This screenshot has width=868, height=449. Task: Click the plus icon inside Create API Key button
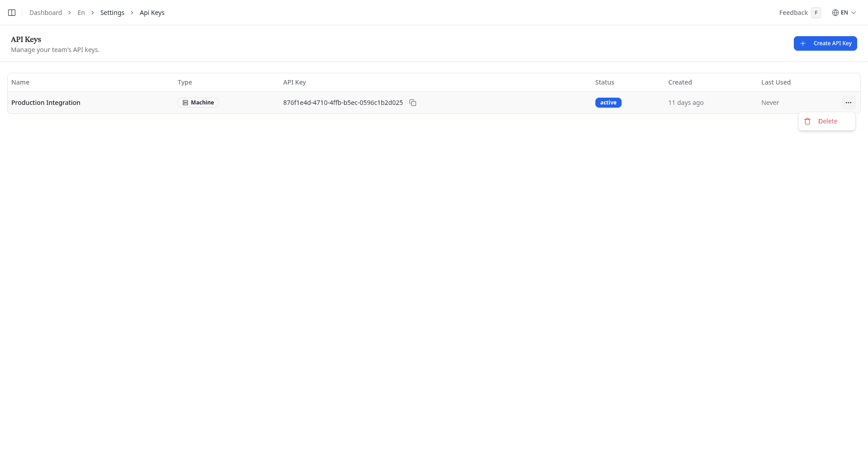tap(803, 43)
